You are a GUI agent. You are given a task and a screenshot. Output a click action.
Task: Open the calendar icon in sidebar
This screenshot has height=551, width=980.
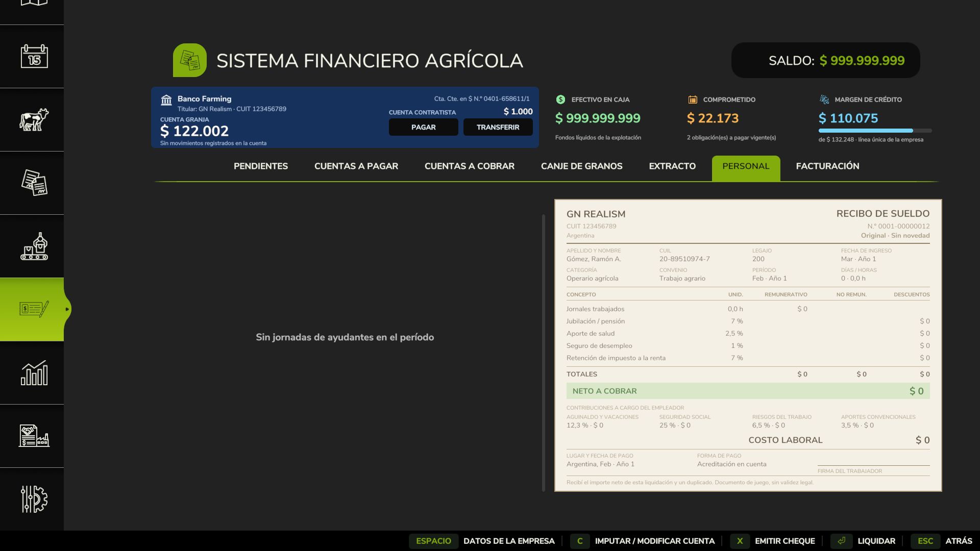[x=34, y=56]
